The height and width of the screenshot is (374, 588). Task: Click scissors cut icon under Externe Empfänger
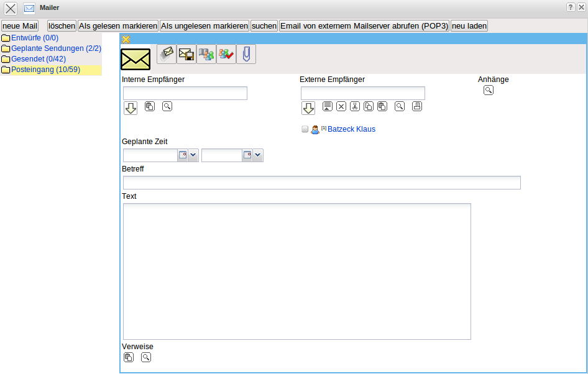355,106
